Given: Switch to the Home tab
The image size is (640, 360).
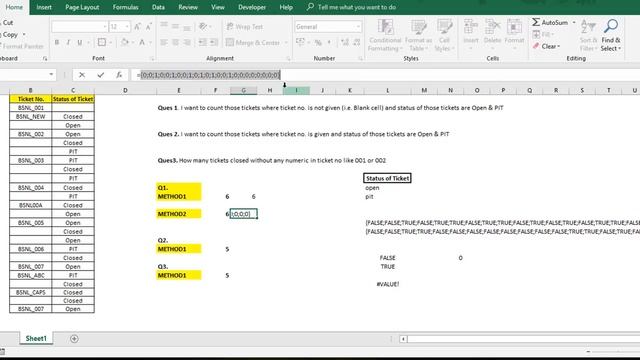Looking at the screenshot, I should click(14, 7).
